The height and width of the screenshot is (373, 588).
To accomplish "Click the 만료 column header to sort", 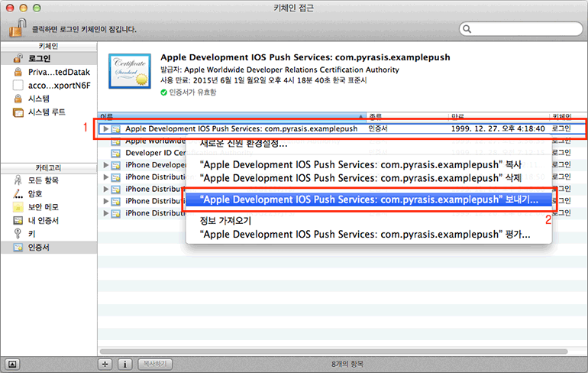I will [496, 117].
